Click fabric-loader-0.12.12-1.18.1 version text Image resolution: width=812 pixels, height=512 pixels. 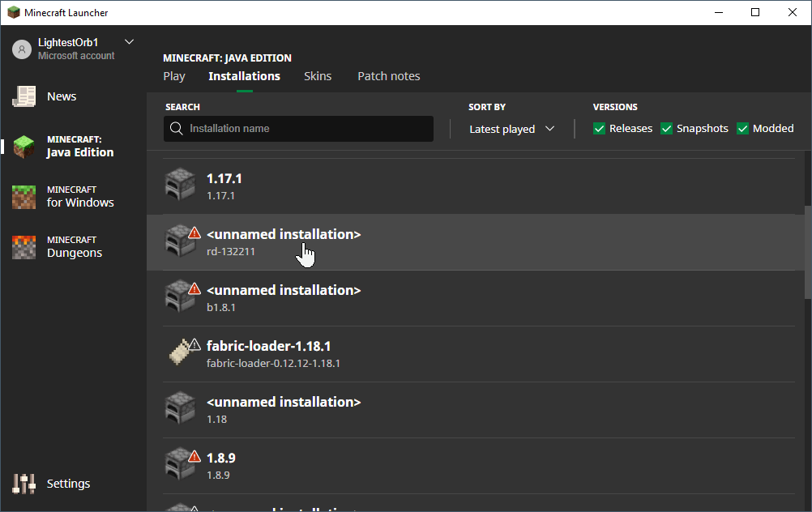[273, 364]
